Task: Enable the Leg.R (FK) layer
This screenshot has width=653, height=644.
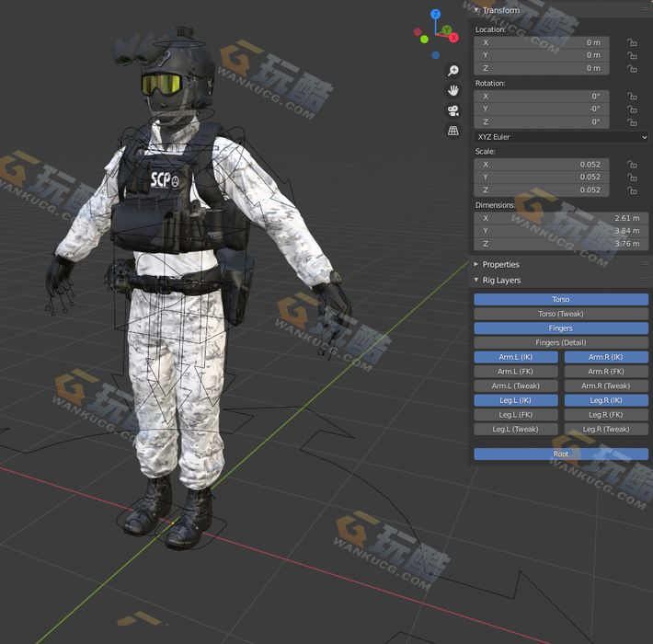Action: pyautogui.click(x=606, y=415)
